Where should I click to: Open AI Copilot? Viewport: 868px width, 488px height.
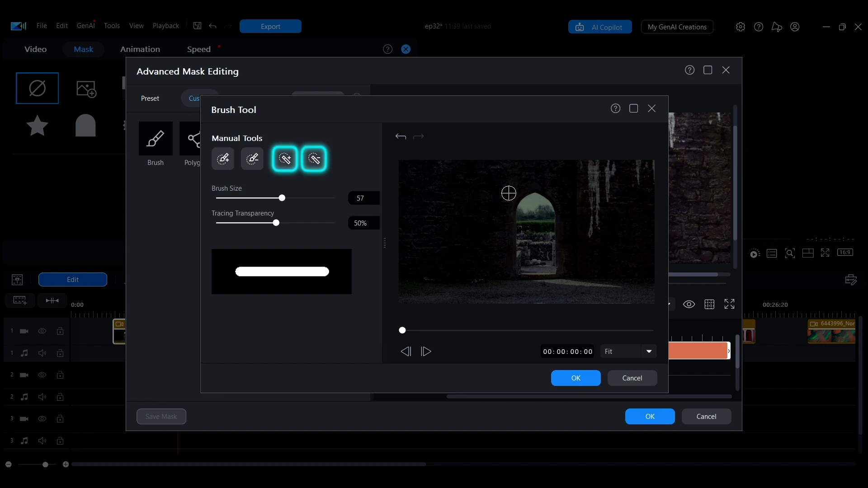(600, 27)
